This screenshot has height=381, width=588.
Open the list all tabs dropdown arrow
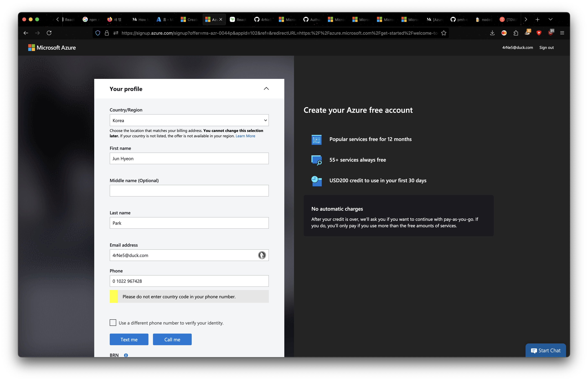tap(550, 20)
